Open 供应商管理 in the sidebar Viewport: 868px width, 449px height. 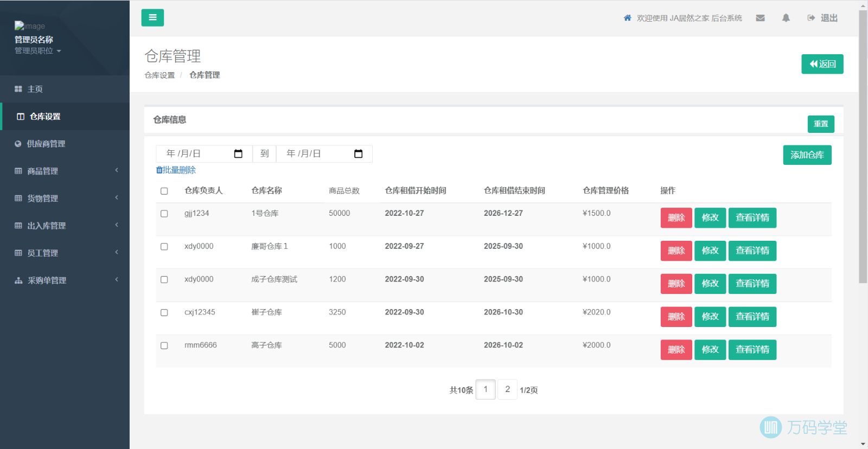[46, 144]
